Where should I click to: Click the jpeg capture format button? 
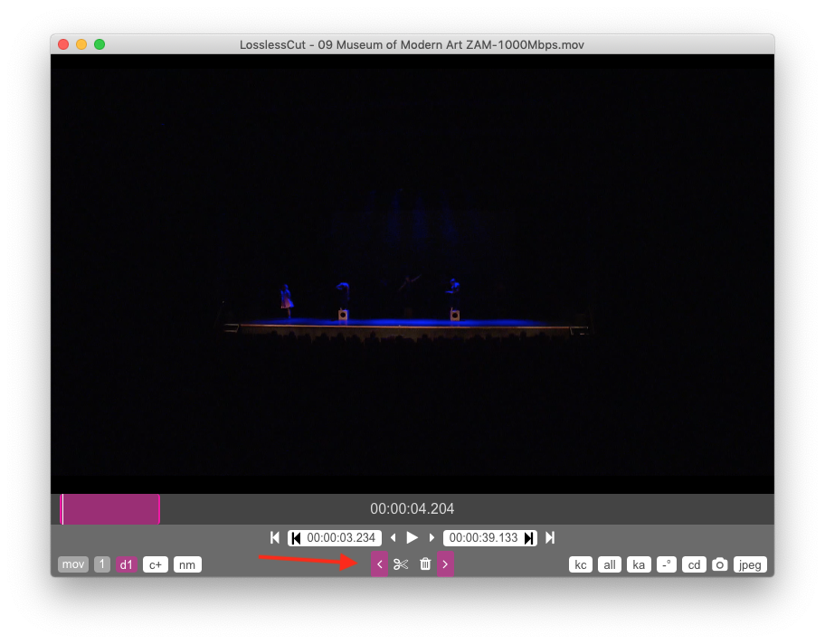click(x=750, y=564)
